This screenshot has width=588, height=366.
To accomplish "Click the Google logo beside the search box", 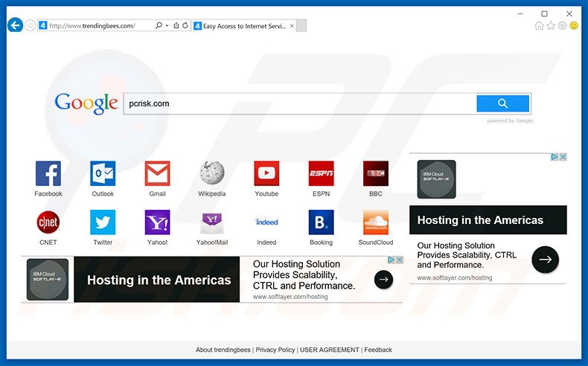I will click(86, 103).
